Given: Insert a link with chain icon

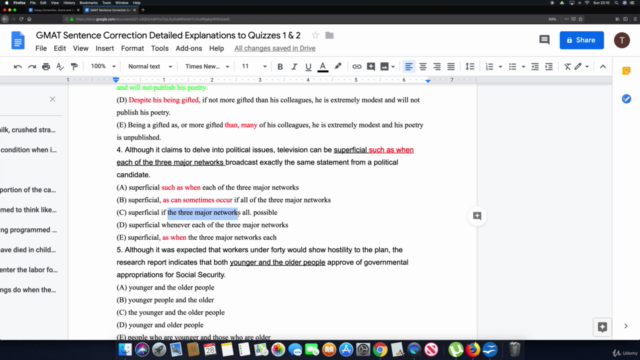Looking at the screenshot, I should 357,67.
